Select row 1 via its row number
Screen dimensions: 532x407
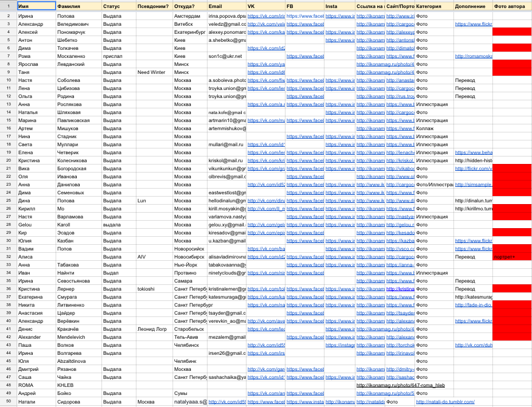click(x=9, y=6)
